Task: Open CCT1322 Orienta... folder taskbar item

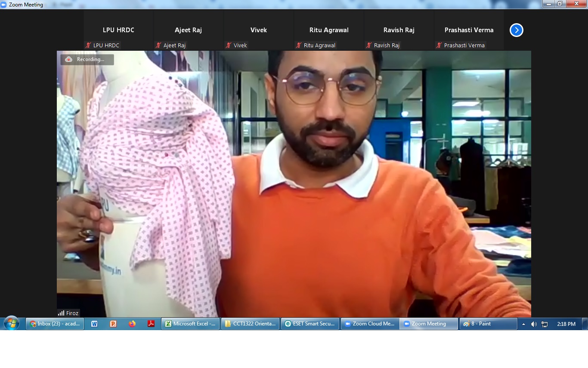Action: point(251,324)
